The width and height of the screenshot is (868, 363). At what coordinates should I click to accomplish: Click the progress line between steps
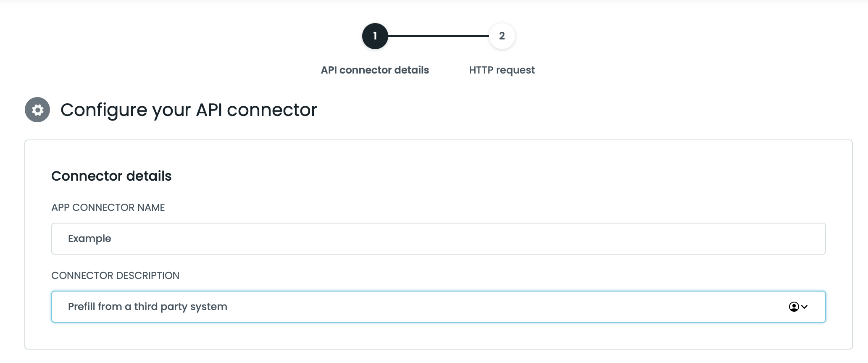(x=438, y=36)
